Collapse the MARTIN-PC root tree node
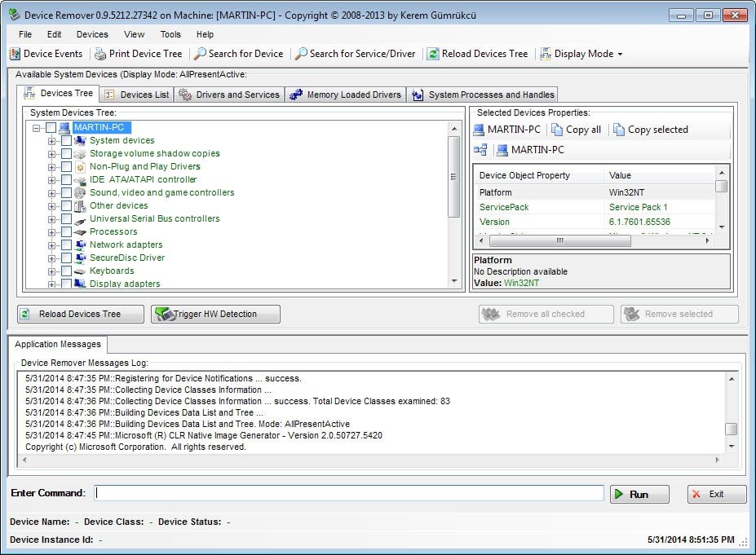 point(37,128)
